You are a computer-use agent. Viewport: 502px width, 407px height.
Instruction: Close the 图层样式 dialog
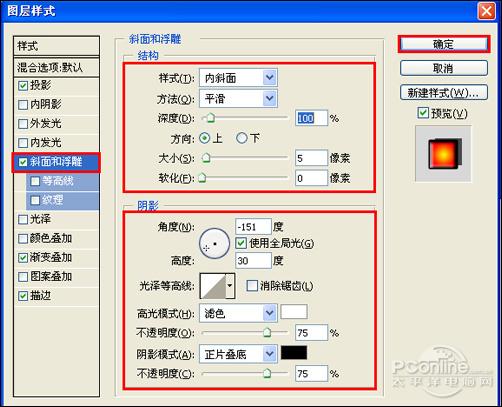[487, 12]
